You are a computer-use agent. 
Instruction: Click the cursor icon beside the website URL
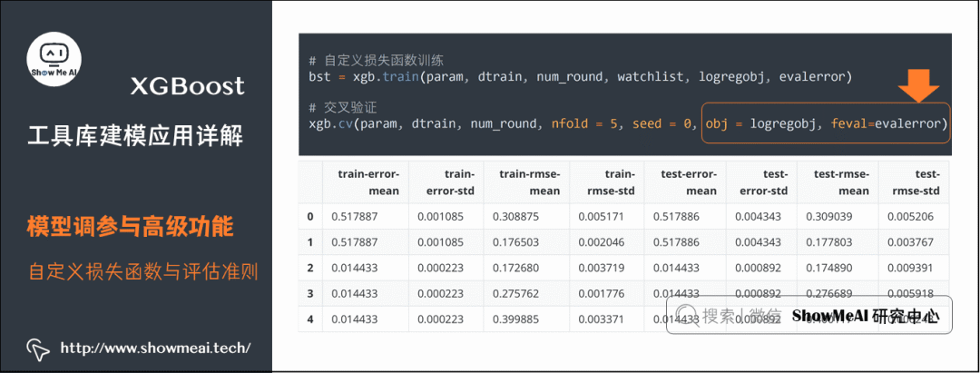click(x=38, y=350)
